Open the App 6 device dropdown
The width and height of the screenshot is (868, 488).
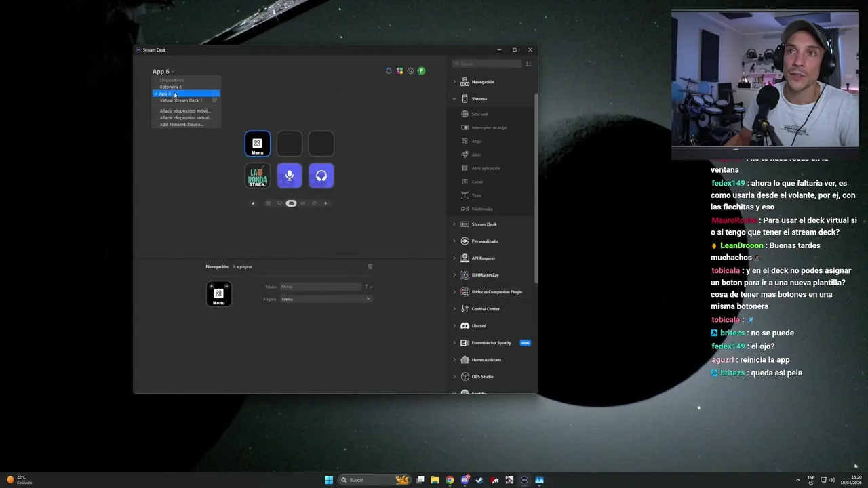click(163, 71)
